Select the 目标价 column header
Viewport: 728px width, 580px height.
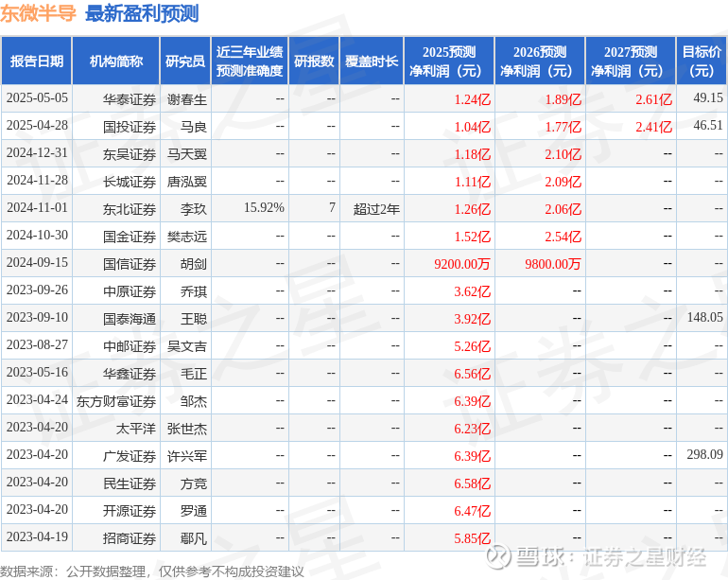702,61
